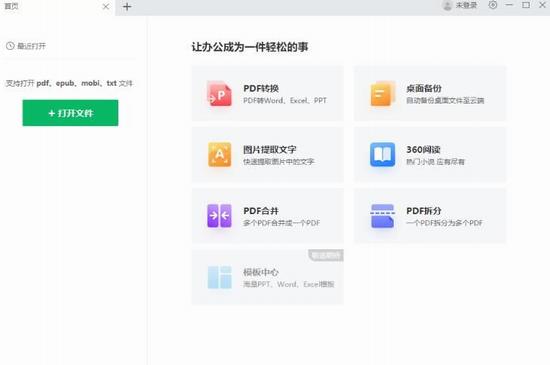
Task: Click the 快速提取图片中的文字 description
Action: click(x=279, y=162)
